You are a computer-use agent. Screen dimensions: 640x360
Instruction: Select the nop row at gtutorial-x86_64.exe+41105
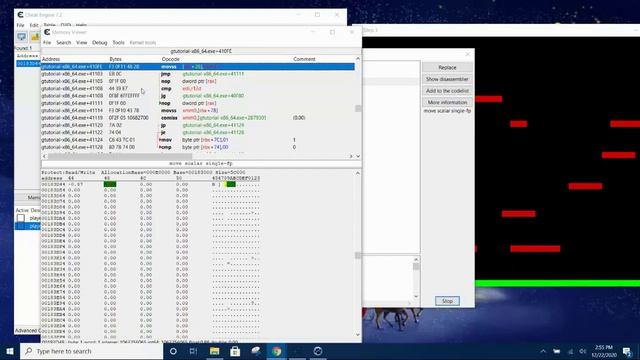(198, 81)
